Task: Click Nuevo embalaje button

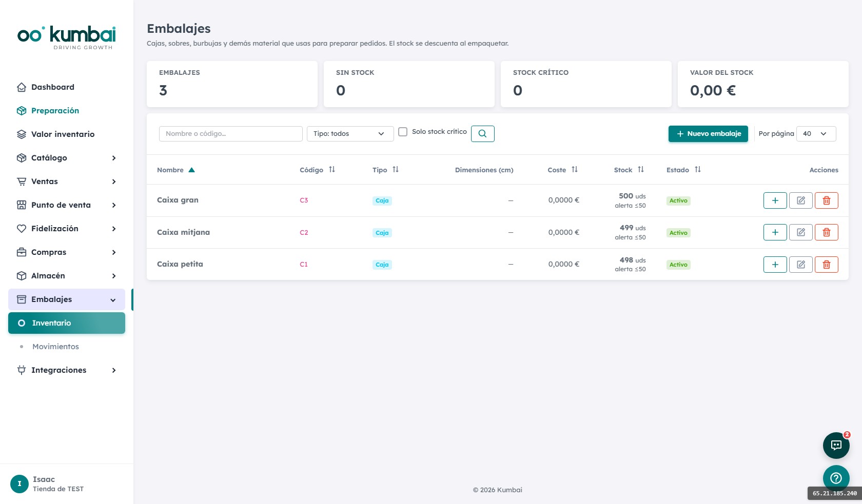Action: (x=708, y=134)
